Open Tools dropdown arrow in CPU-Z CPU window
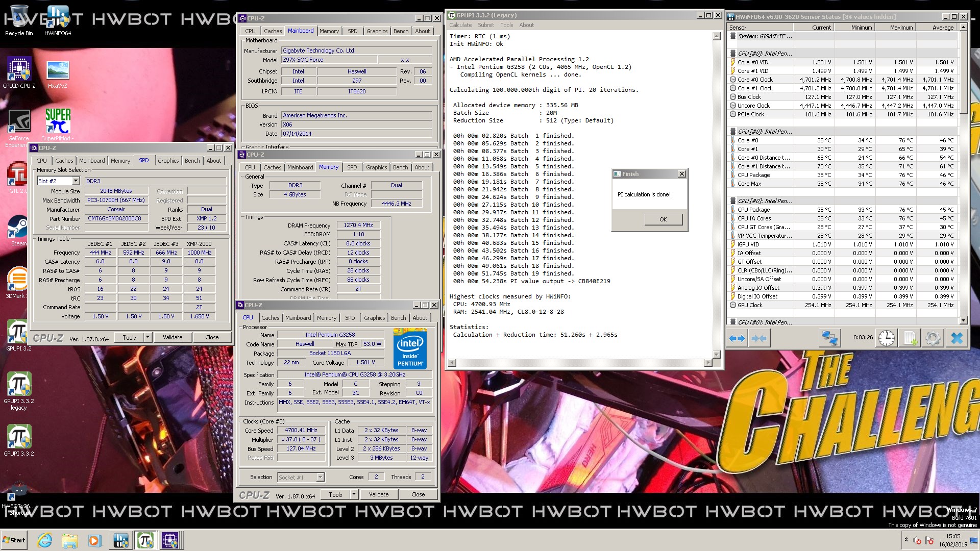This screenshot has width=980, height=551. point(354,494)
